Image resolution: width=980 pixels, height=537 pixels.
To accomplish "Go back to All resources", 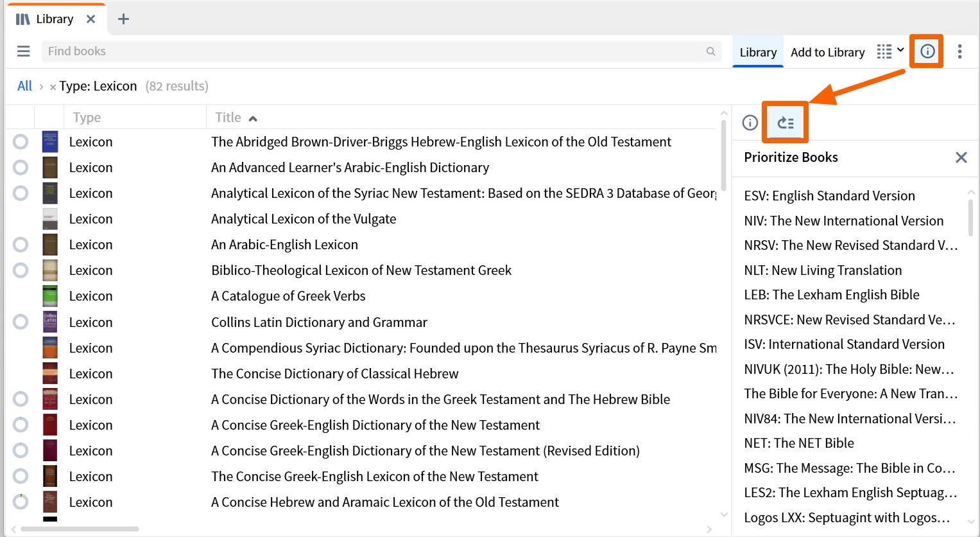I will coord(24,86).
